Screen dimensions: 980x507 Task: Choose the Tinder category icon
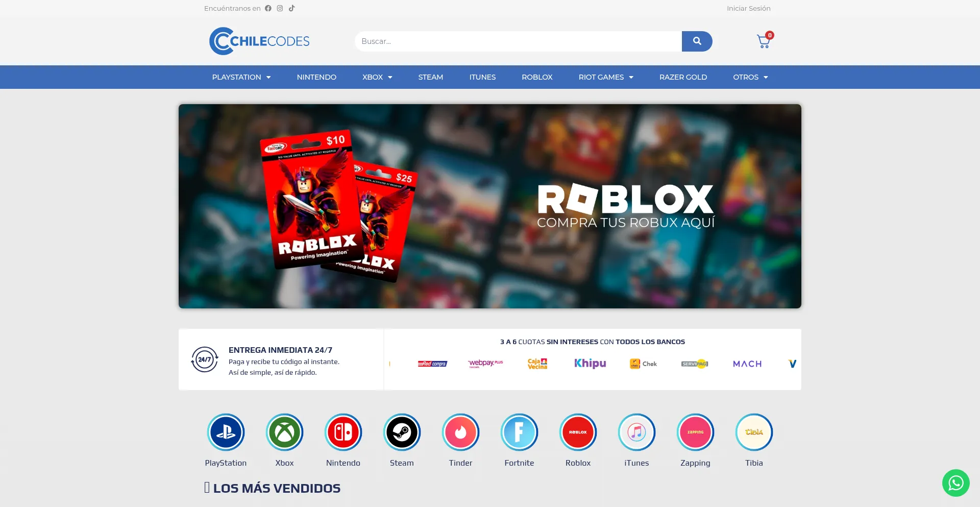click(x=460, y=432)
